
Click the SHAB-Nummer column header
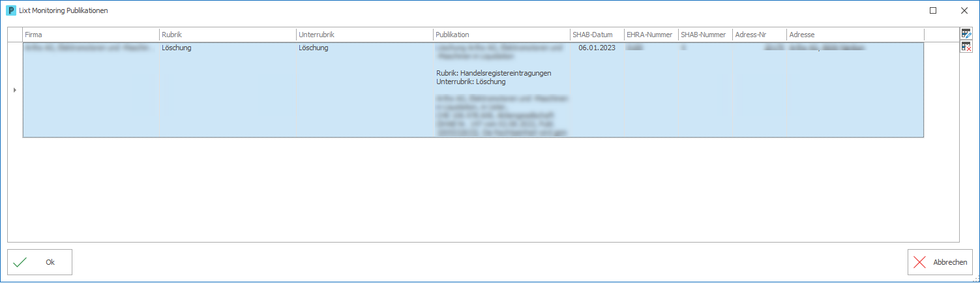[705, 35]
